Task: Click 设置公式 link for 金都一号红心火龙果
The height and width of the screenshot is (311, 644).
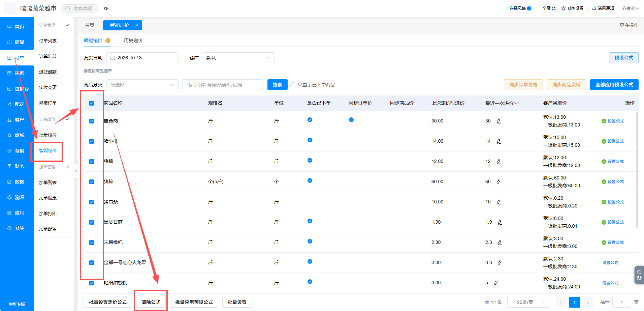Action: pyautogui.click(x=610, y=263)
